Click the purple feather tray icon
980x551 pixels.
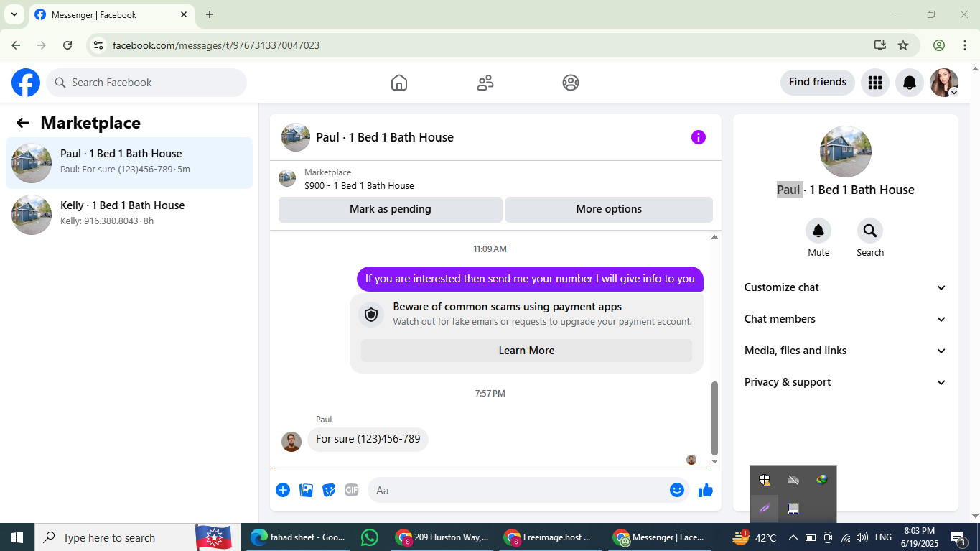click(765, 509)
